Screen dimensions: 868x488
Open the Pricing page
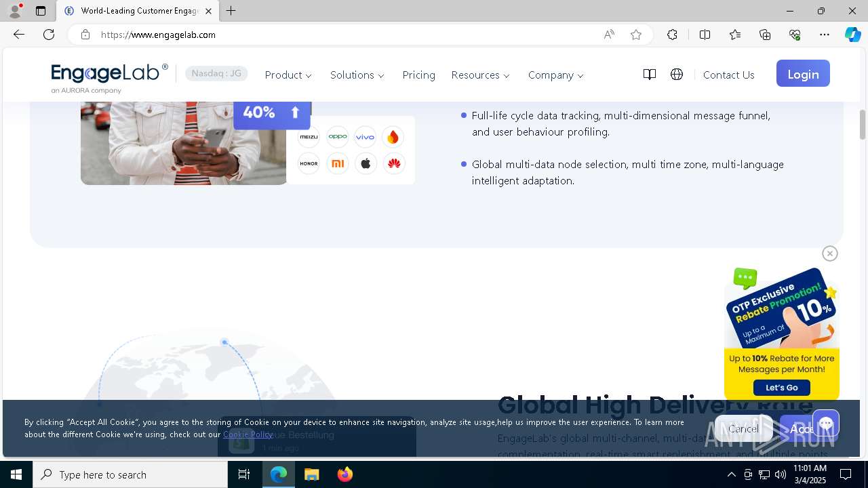418,75
